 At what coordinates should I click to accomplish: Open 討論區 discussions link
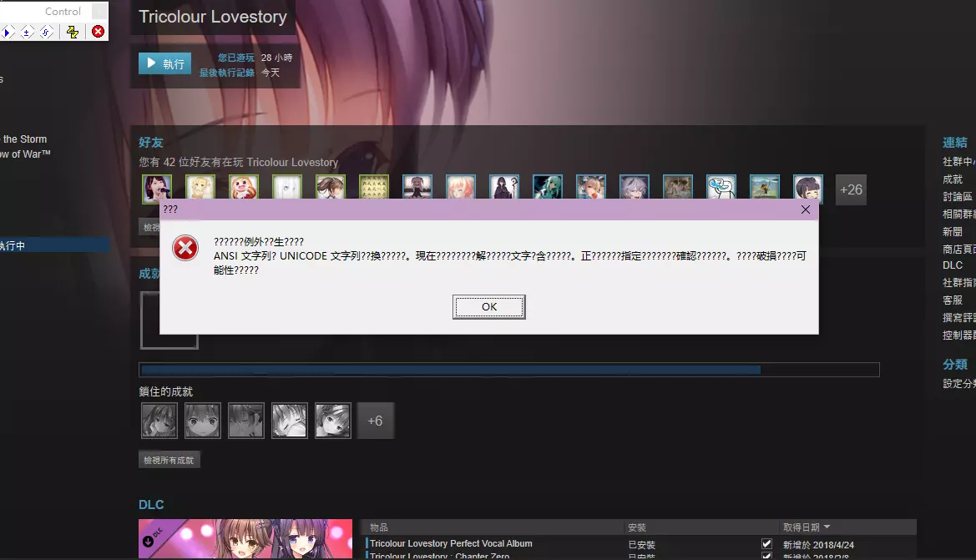coord(958,197)
